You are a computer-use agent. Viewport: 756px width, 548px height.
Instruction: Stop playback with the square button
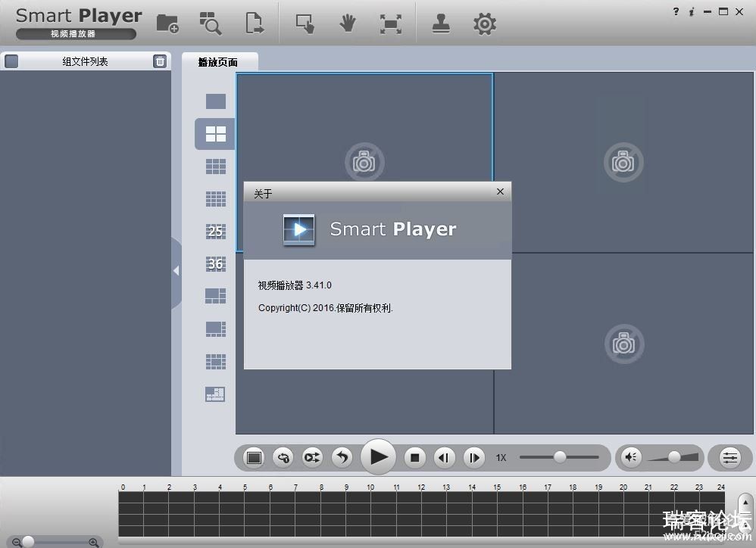(x=414, y=457)
